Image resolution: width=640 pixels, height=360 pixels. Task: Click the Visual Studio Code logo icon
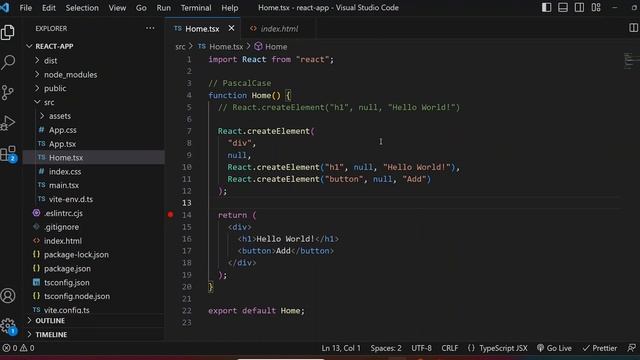(5, 7)
